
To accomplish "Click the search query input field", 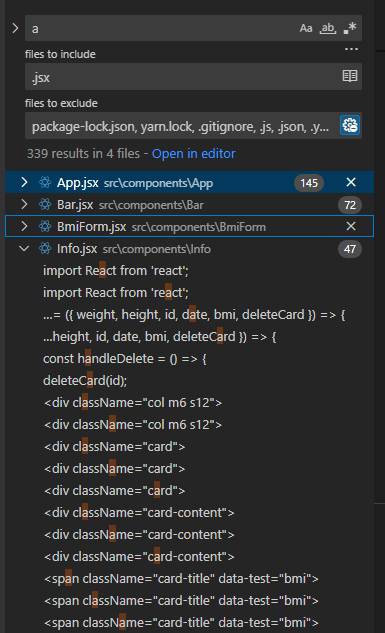I will coord(161,28).
